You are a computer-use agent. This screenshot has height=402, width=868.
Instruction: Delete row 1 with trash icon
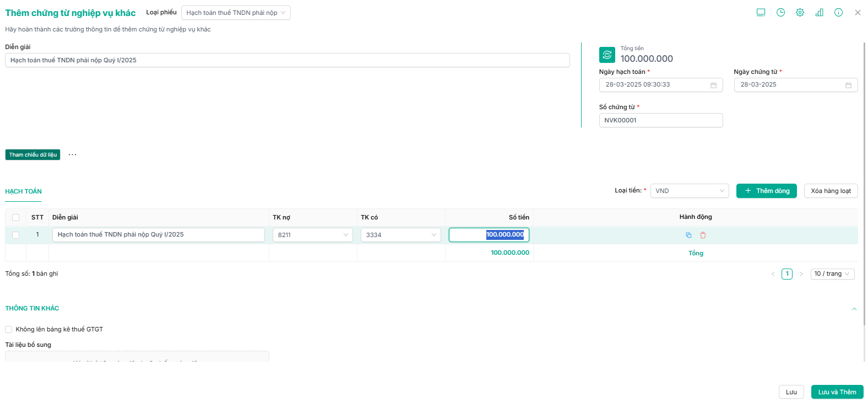point(703,235)
